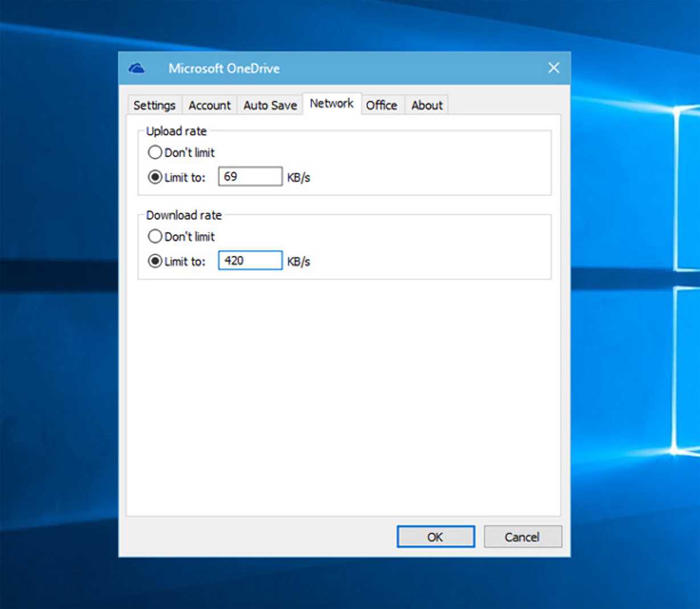This screenshot has height=609, width=700.
Task: Click the OneDrive cloud icon in title bar
Action: click(x=137, y=68)
